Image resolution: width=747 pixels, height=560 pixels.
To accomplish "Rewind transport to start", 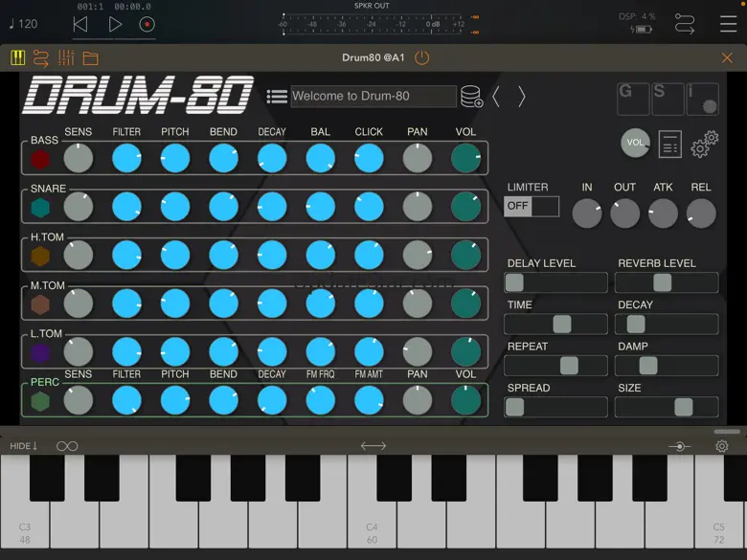I will point(80,24).
